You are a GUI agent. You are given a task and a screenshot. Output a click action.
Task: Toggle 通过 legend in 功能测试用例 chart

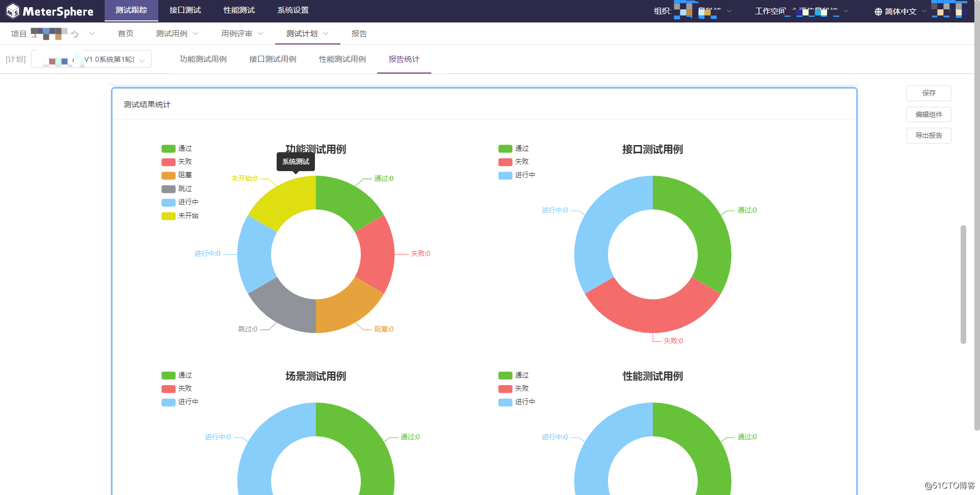(177, 149)
